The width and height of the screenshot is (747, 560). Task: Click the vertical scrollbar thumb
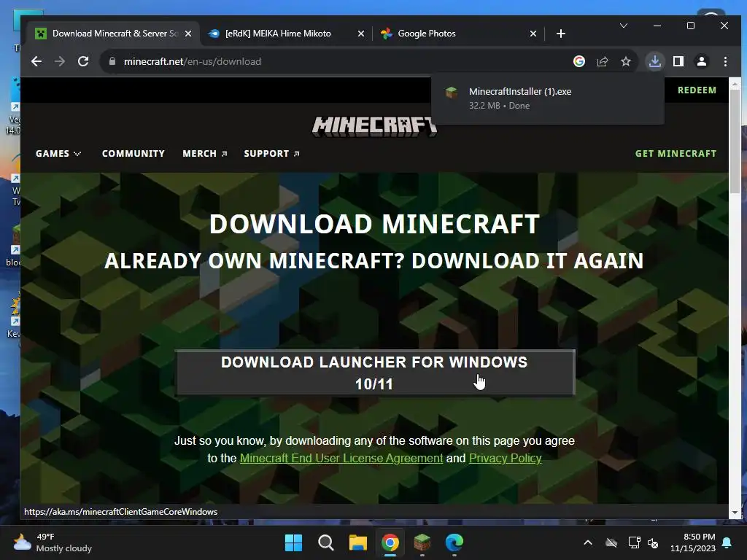[x=735, y=141]
